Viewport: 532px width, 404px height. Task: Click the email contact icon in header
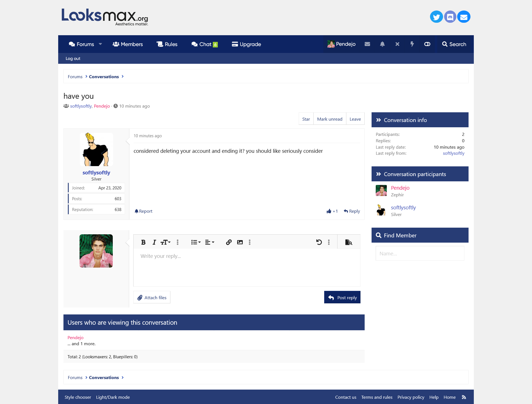(x=464, y=17)
